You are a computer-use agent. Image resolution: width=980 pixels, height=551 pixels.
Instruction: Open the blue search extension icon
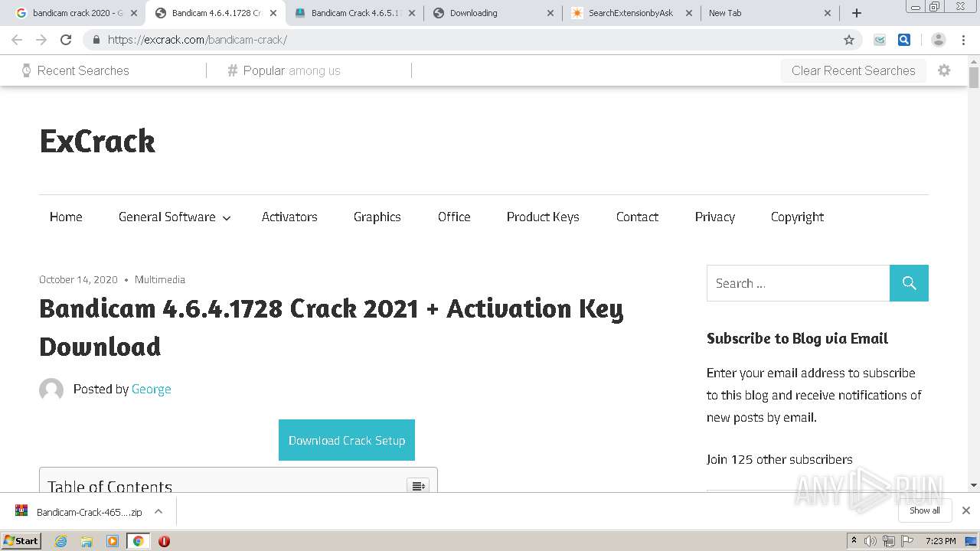(904, 40)
